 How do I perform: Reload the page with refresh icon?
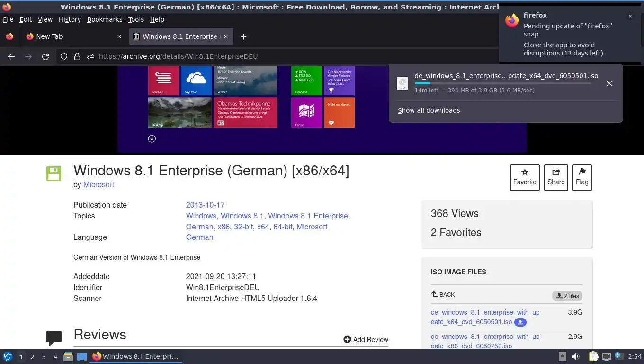pyautogui.click(x=45, y=56)
